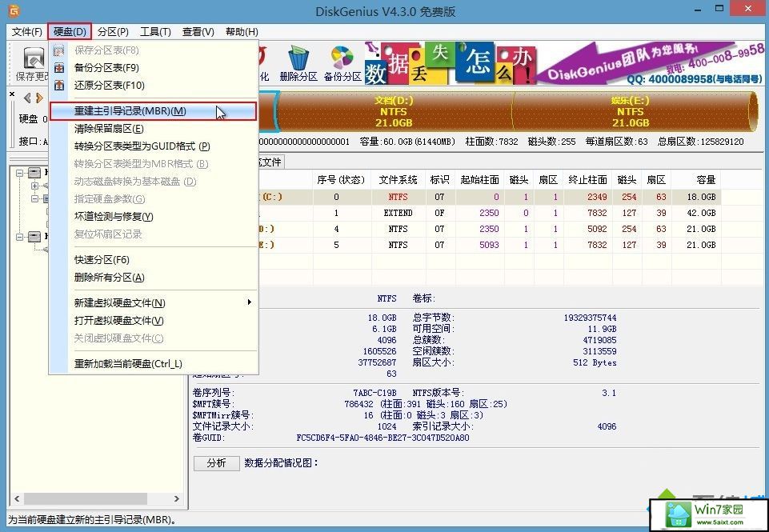Open the 帮助(H) menu

point(242,32)
